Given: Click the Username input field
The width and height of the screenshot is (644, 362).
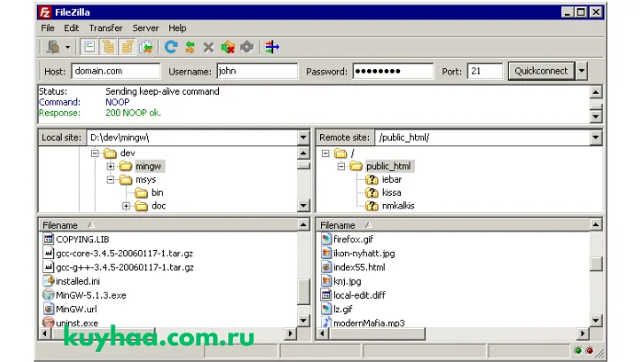Looking at the screenshot, I should (257, 71).
